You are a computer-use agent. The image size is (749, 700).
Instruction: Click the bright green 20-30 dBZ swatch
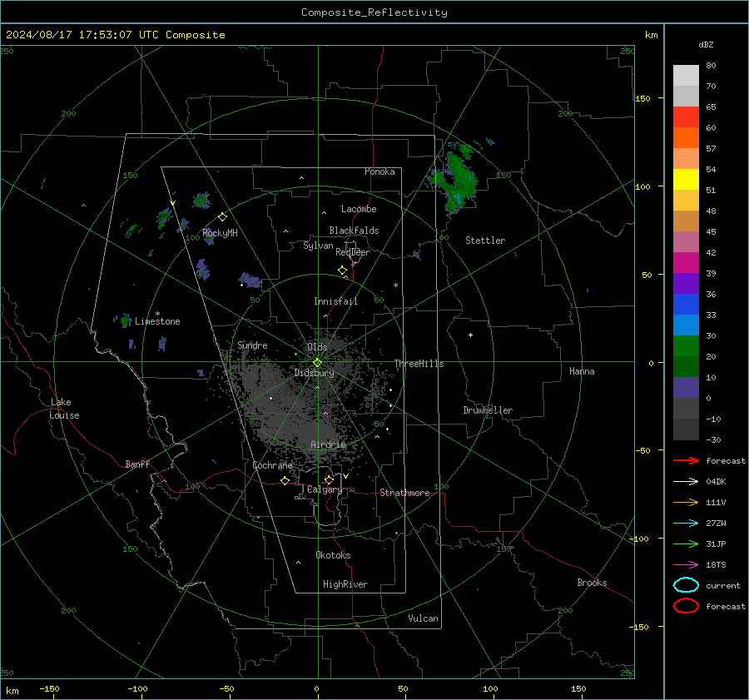coord(686,346)
